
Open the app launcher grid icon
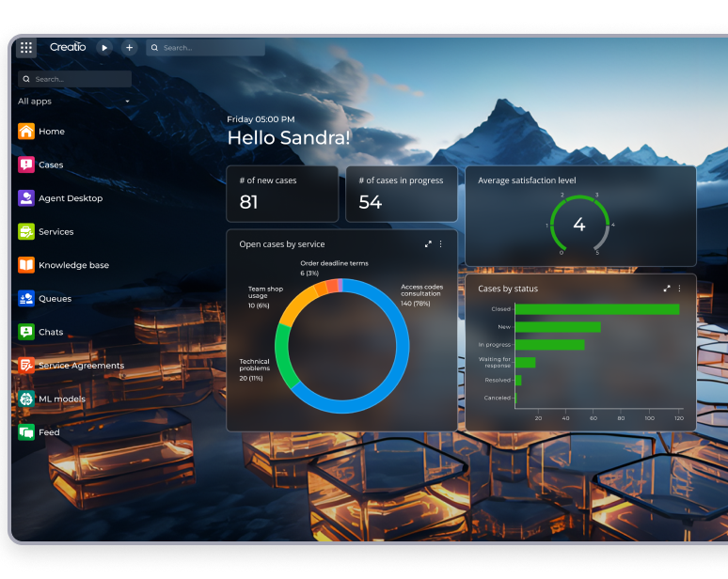point(26,48)
